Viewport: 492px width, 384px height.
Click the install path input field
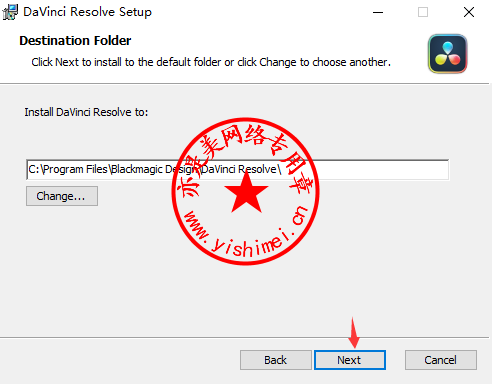[238, 170]
